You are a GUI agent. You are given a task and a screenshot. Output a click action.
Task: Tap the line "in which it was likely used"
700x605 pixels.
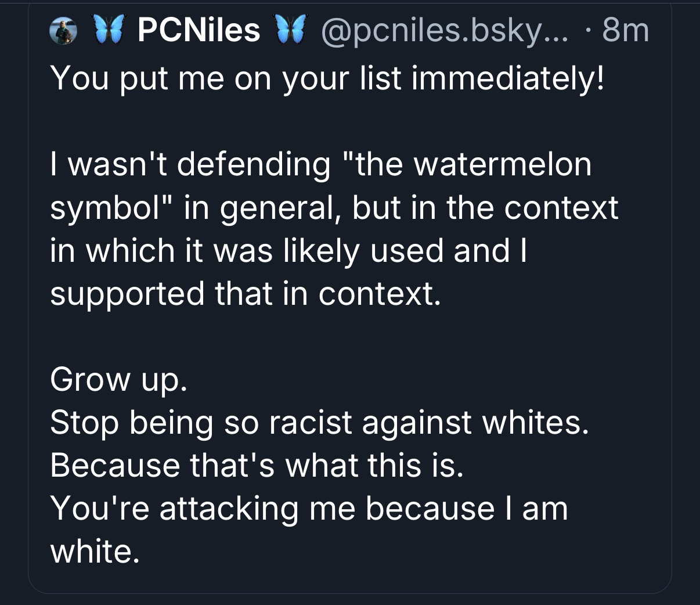(x=288, y=250)
